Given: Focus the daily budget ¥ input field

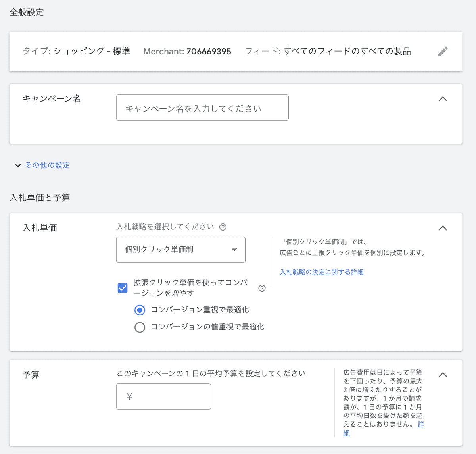Looking at the screenshot, I should (x=163, y=396).
